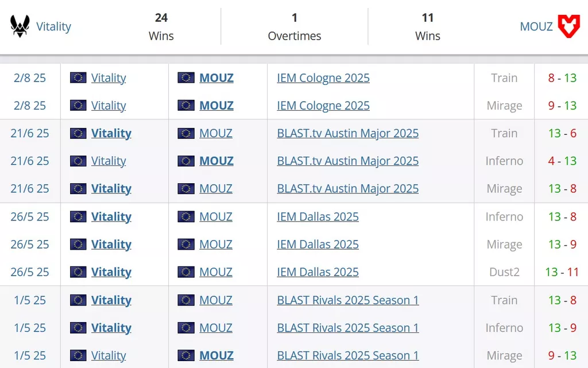Click the red MOUZ heart logo

pos(569,26)
